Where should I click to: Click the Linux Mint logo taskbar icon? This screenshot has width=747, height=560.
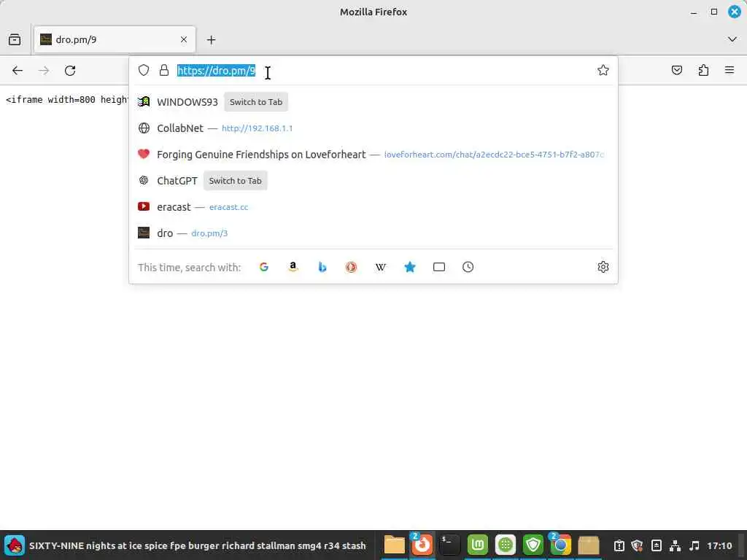(x=477, y=545)
